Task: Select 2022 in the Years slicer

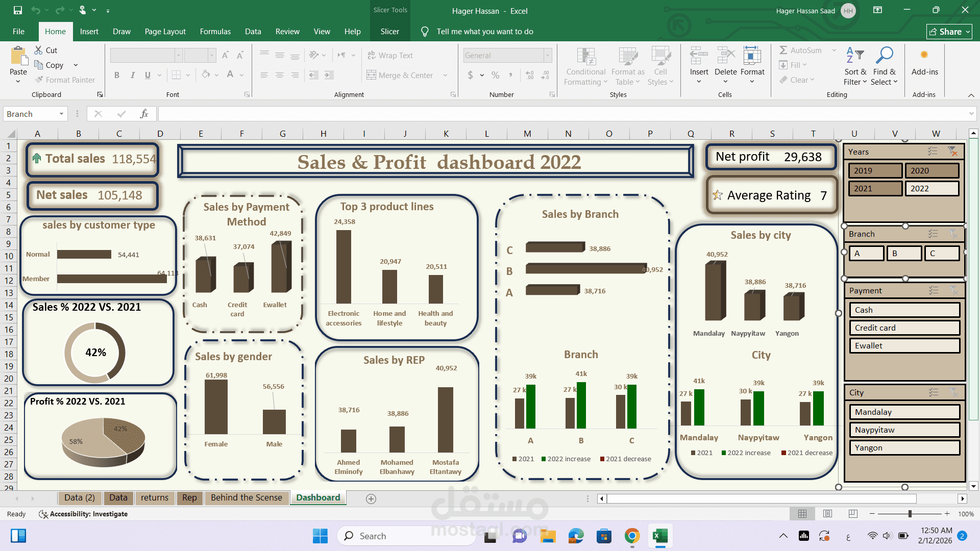Action: [x=932, y=188]
